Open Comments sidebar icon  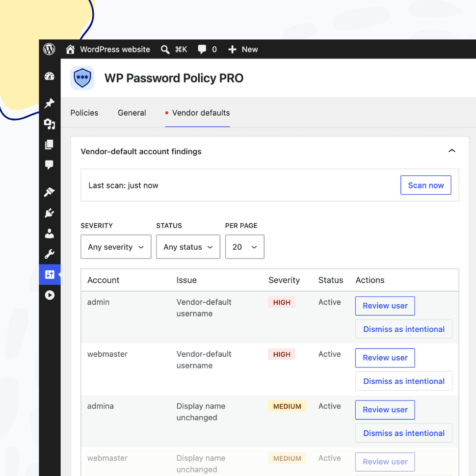49,165
